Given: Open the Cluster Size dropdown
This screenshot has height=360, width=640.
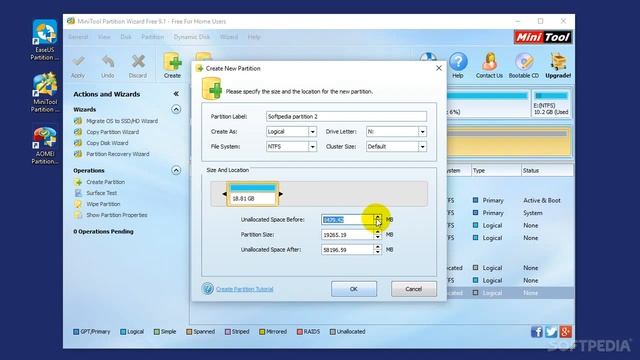Looking at the screenshot, I should [x=422, y=147].
